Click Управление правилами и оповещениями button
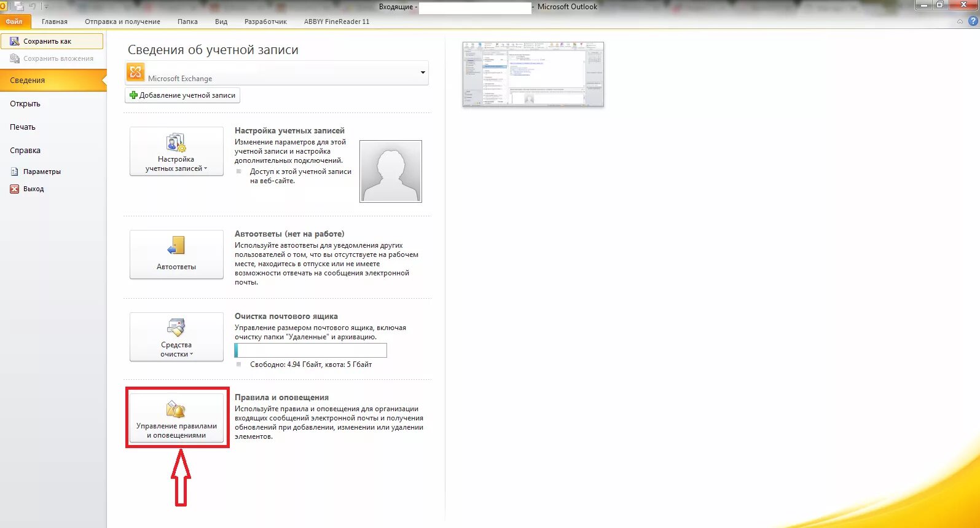Image resolution: width=980 pixels, height=528 pixels. pyautogui.click(x=176, y=418)
